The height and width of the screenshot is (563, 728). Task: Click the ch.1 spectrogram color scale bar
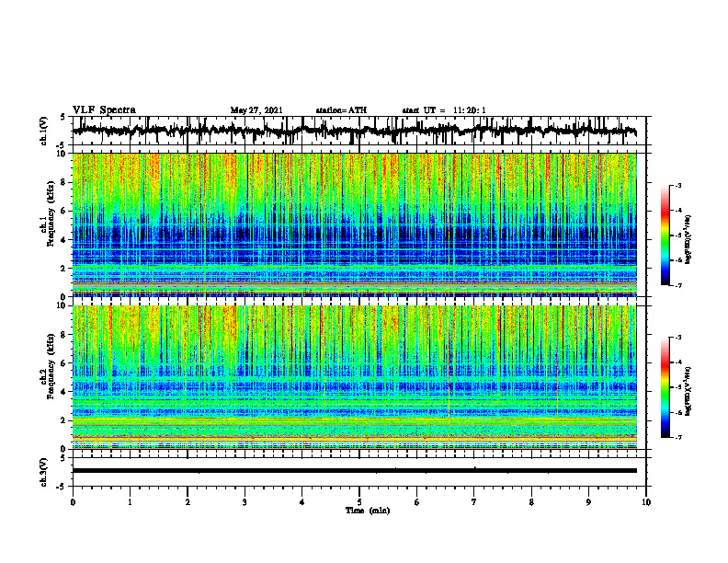(x=665, y=236)
